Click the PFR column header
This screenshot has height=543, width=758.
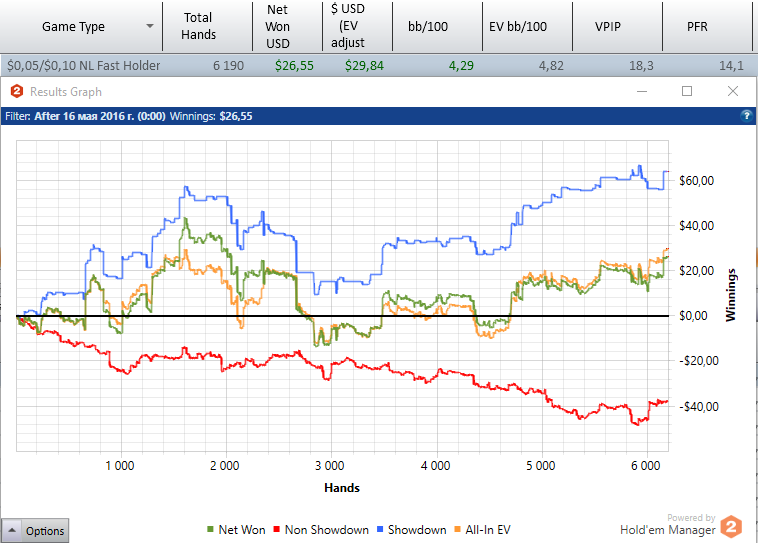point(707,26)
